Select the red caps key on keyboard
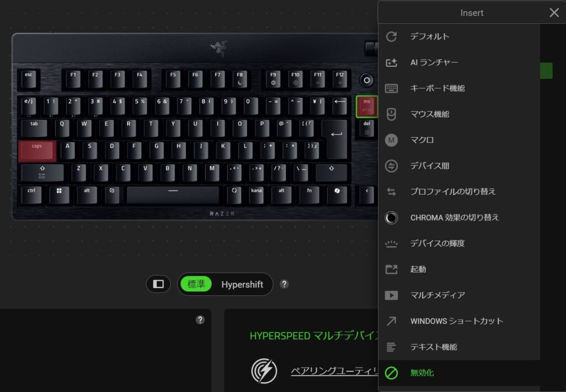The width and height of the screenshot is (566, 392). click(x=37, y=151)
